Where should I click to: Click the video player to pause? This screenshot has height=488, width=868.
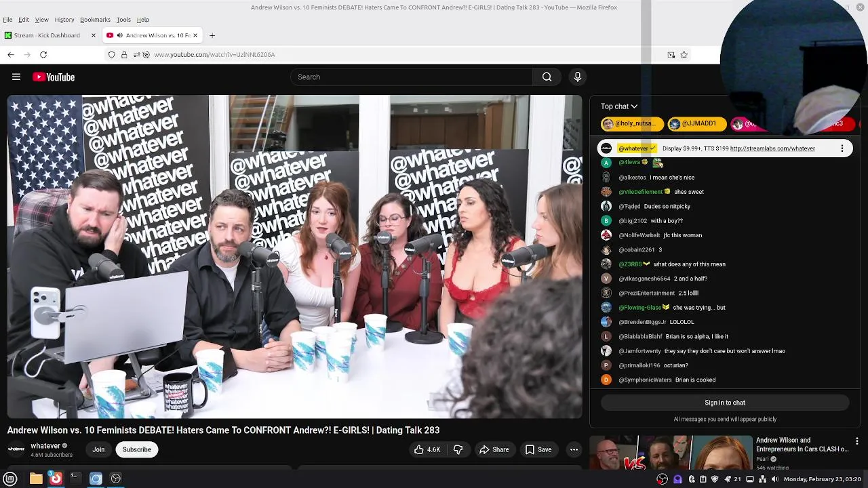coord(294,256)
